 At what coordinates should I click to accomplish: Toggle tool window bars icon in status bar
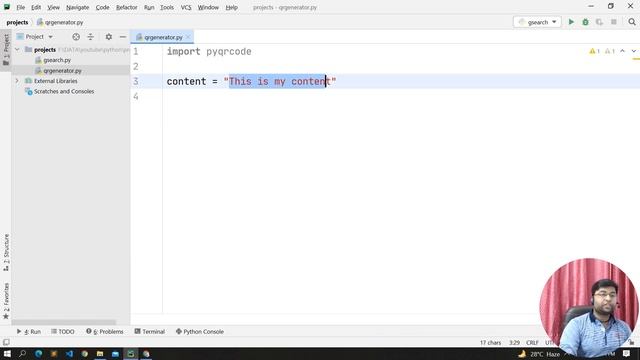[6, 342]
